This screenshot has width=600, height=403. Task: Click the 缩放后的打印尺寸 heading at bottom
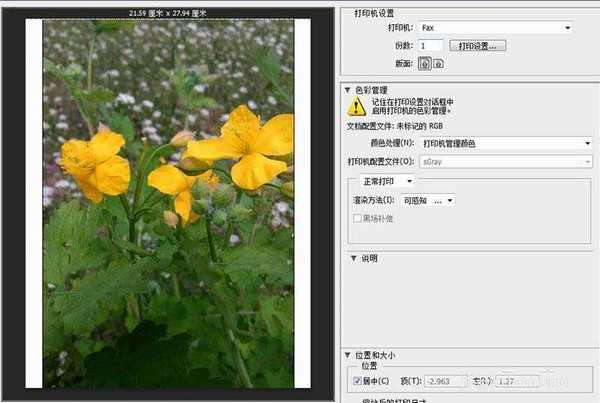coord(400,399)
